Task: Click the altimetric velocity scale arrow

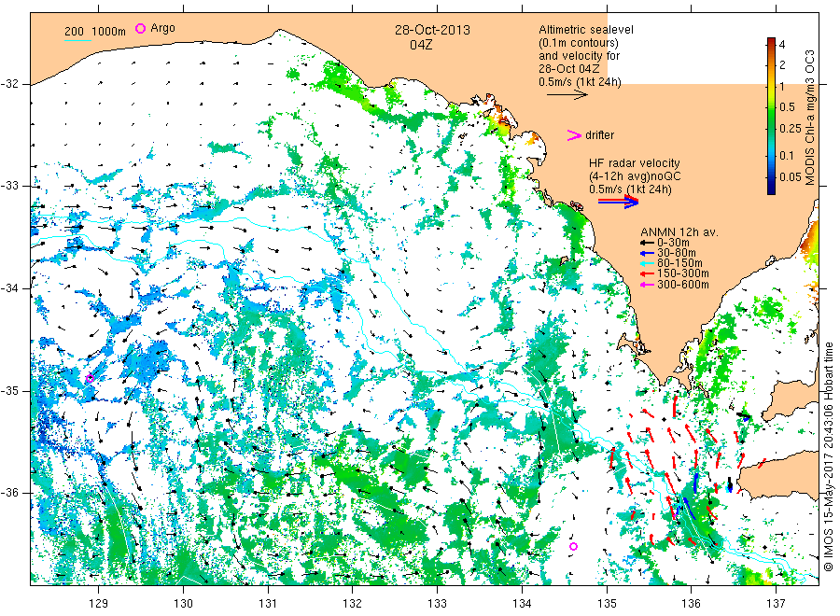Action: click(567, 95)
